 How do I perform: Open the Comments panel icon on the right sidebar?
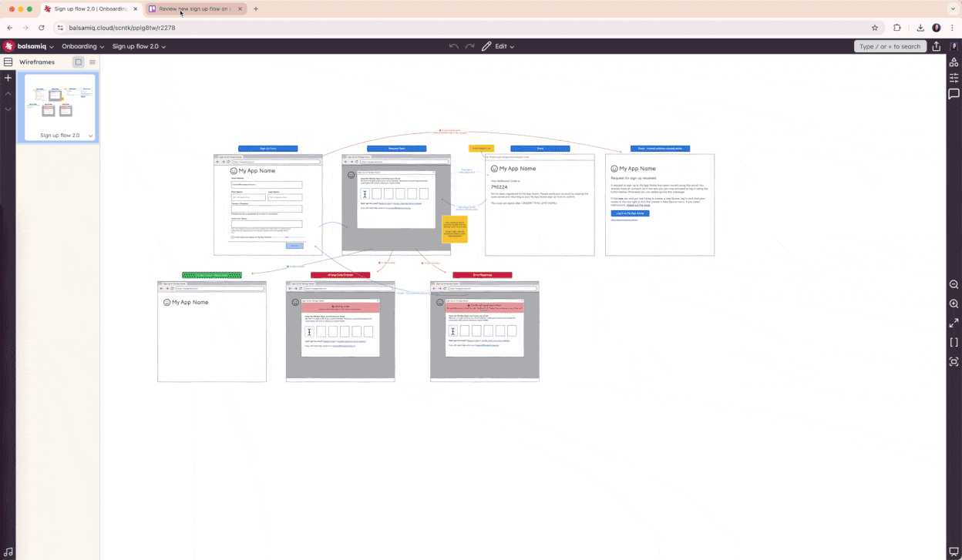coord(954,94)
